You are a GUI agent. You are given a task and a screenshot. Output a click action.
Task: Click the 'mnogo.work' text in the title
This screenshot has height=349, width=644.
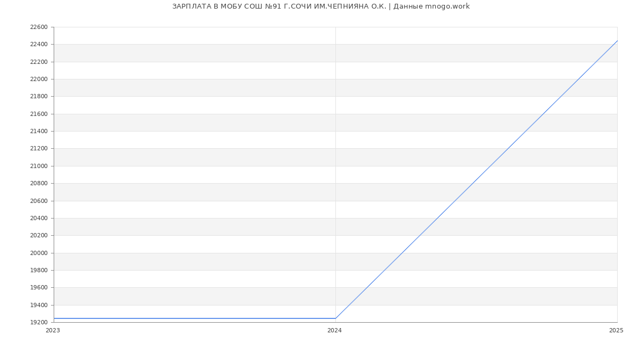[x=447, y=6]
